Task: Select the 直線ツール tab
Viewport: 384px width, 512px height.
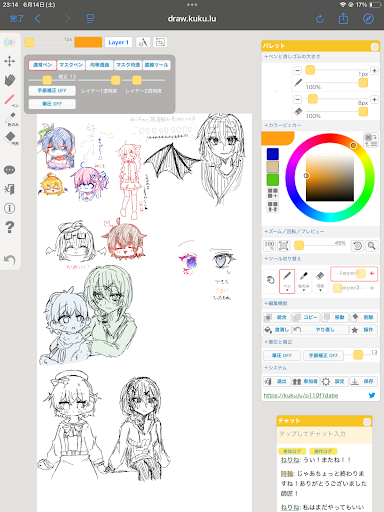Action: tap(157, 65)
